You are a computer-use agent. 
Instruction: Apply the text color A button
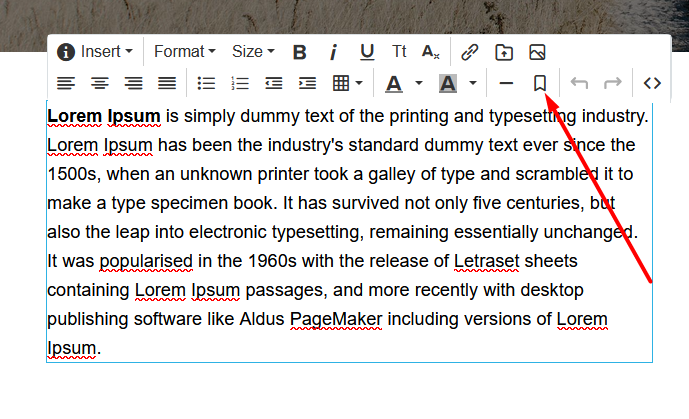(394, 83)
